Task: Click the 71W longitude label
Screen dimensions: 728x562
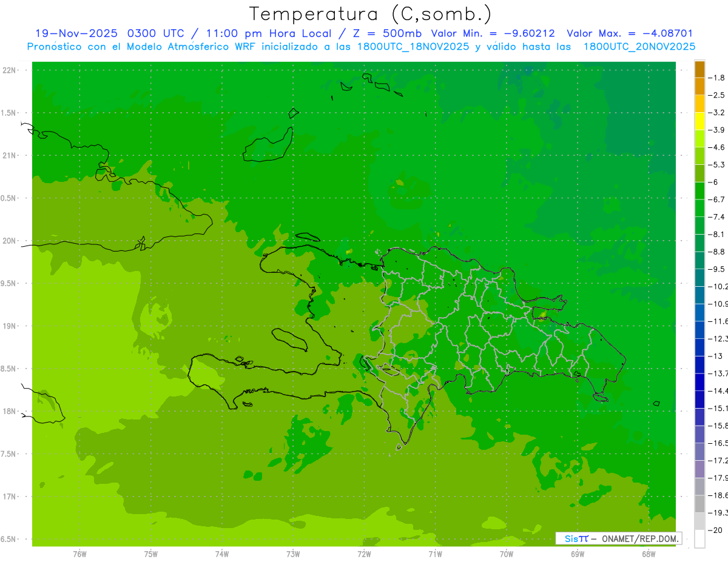Action: 435,554
